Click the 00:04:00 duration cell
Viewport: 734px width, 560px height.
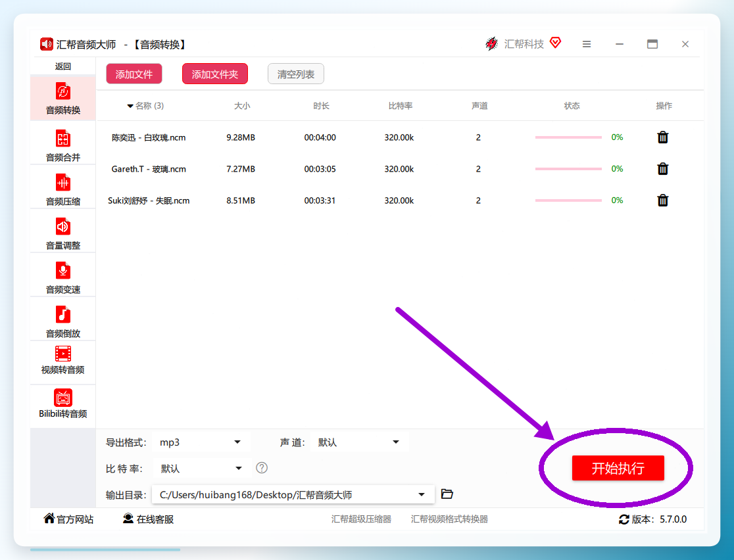coord(320,137)
